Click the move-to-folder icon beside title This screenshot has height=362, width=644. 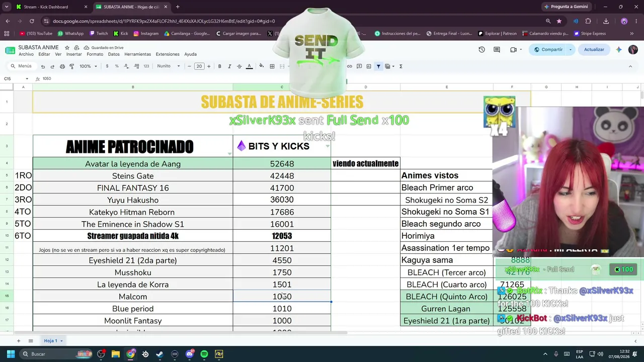click(76, 48)
